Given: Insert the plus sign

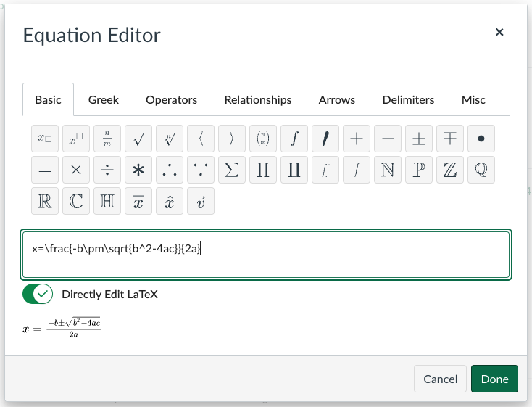Looking at the screenshot, I should [x=357, y=139].
